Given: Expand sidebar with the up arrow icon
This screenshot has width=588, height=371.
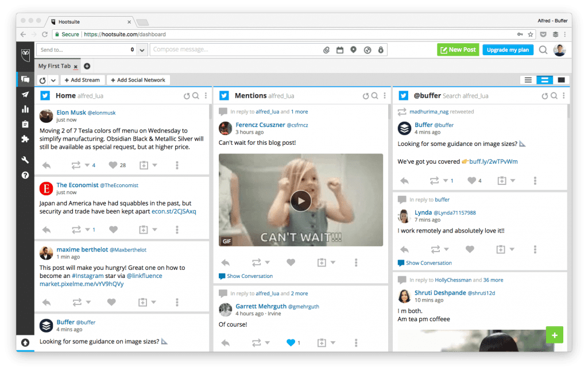Looking at the screenshot, I should (x=25, y=342).
